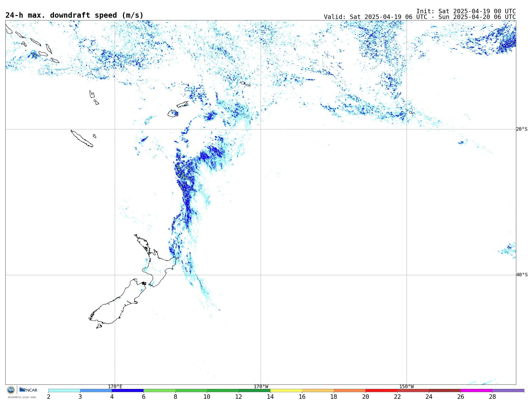
Task: Click the 40°S latitude label
Action: [522, 275]
